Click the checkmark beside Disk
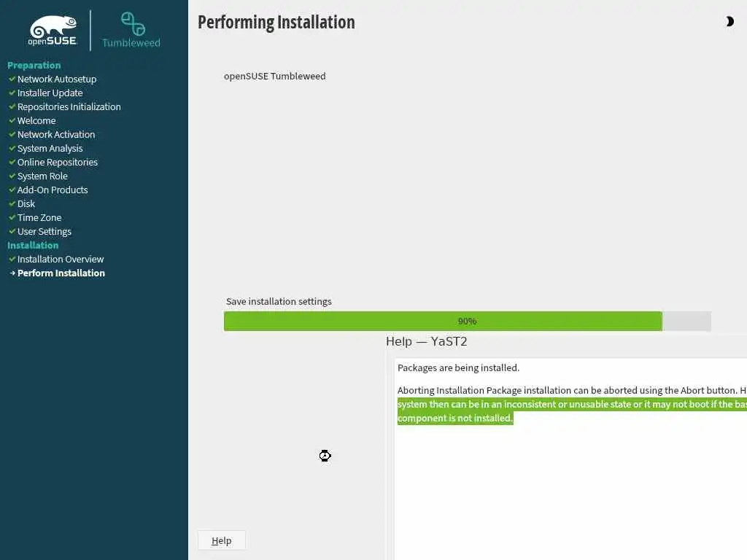Screen dimensions: 747x560 coord(12,203)
